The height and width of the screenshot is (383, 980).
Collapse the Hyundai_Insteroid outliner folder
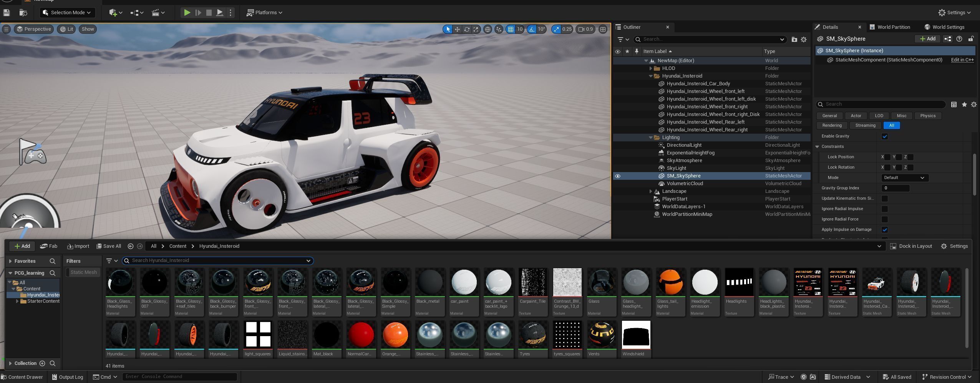tap(651, 76)
